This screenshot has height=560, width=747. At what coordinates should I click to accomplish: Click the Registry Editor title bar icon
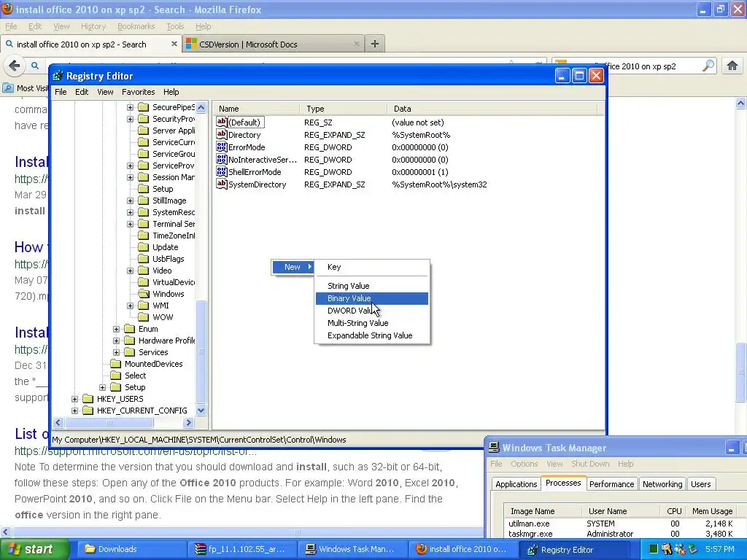click(x=58, y=76)
